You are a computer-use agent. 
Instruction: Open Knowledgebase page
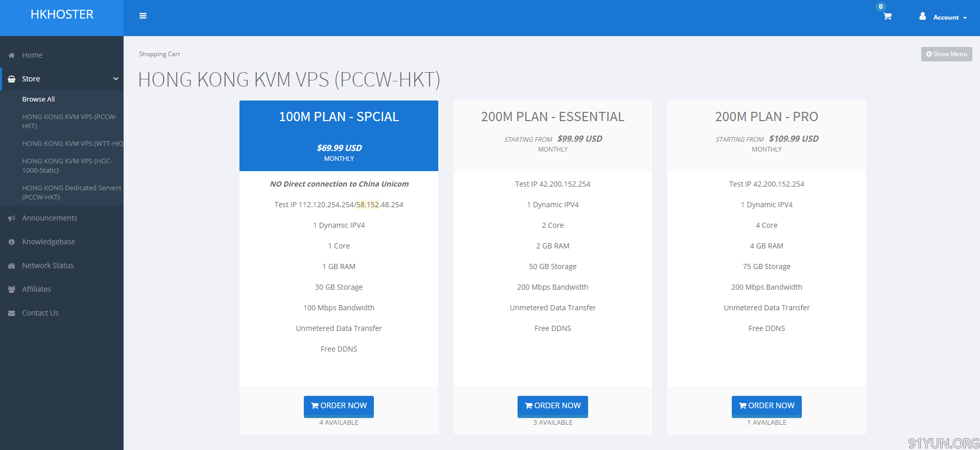(48, 242)
